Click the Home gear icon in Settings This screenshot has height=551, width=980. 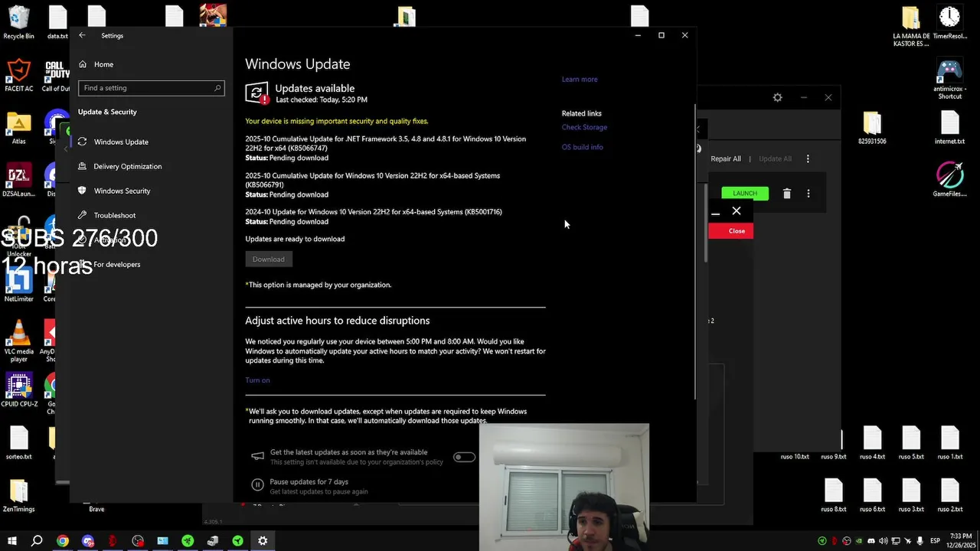pyautogui.click(x=83, y=64)
